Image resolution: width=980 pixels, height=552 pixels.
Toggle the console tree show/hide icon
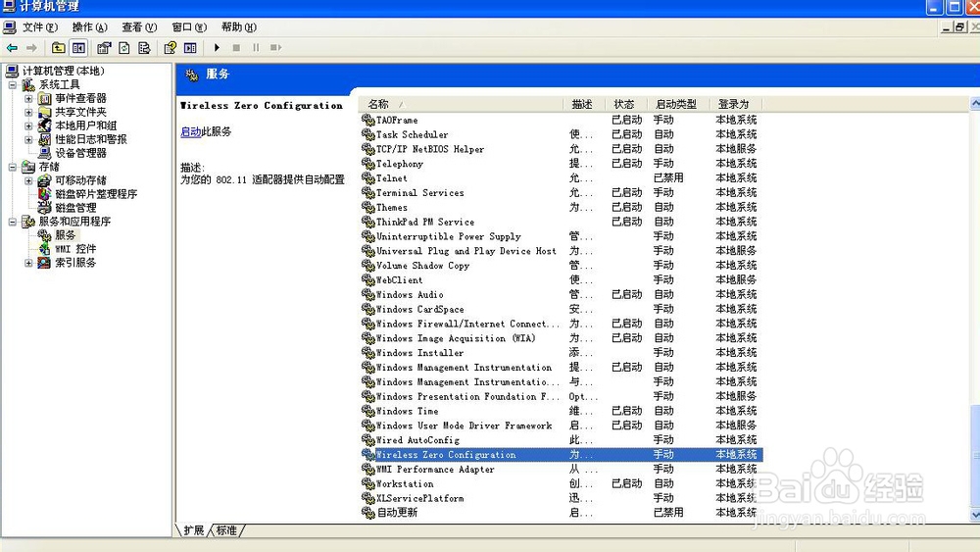coord(78,47)
